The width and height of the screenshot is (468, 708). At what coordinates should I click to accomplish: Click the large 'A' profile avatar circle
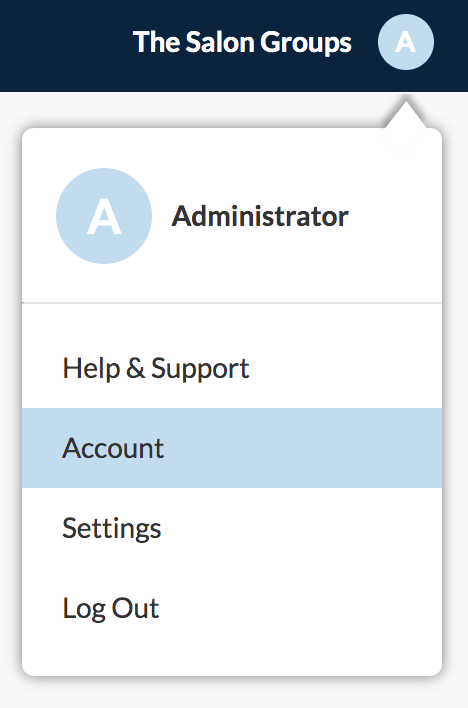[104, 216]
